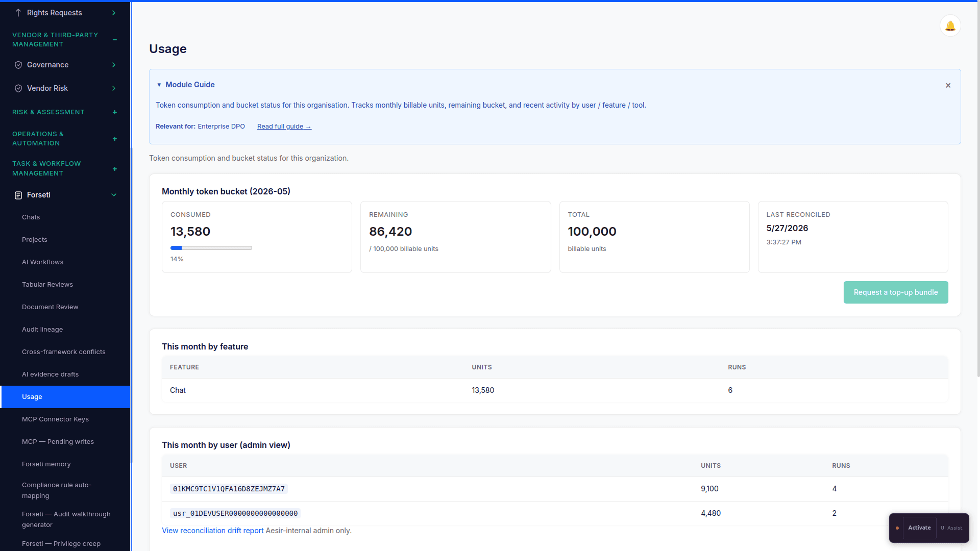This screenshot has height=551, width=980.
Task: Click the orange status dot near Activate
Action: coord(897,528)
